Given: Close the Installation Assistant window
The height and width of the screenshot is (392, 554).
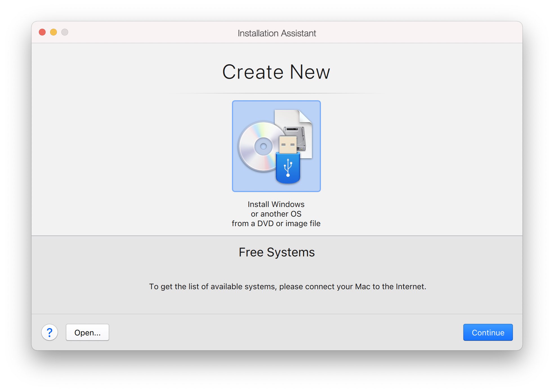Looking at the screenshot, I should pos(42,32).
